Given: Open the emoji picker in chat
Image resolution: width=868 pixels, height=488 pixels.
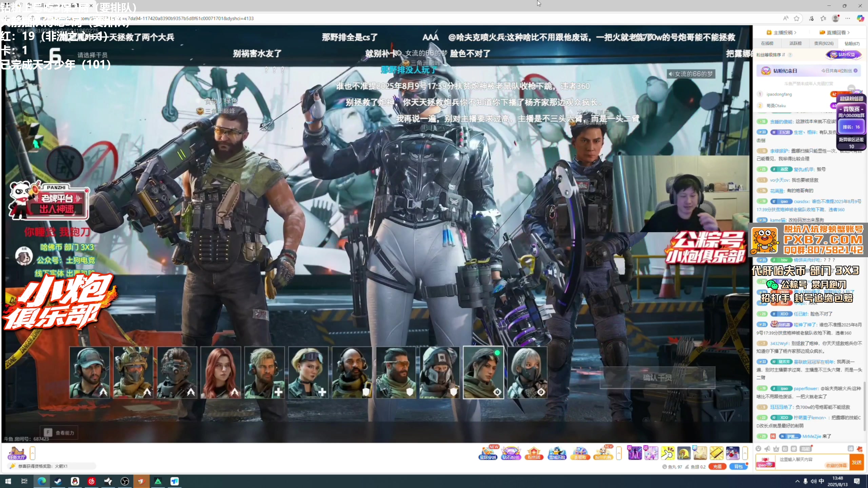Looking at the screenshot, I should 759,449.
